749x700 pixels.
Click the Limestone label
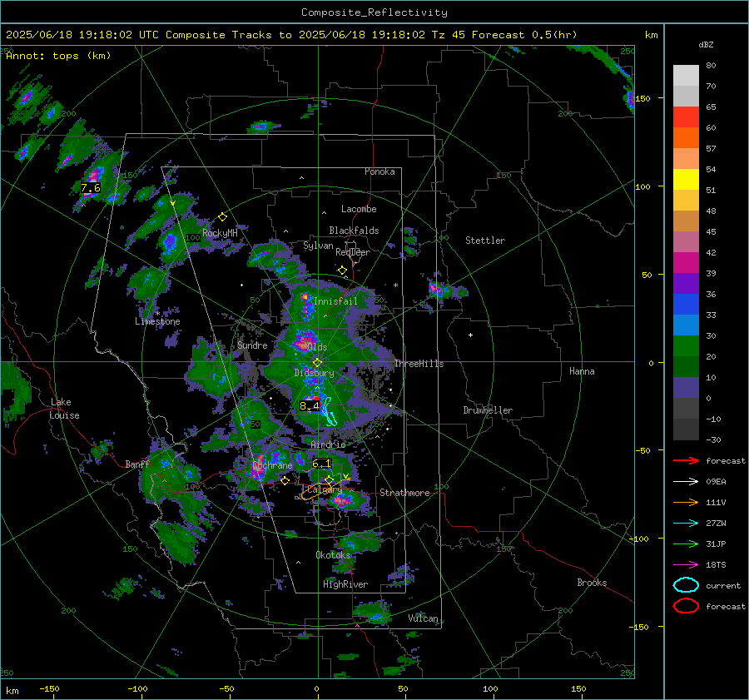(x=157, y=321)
